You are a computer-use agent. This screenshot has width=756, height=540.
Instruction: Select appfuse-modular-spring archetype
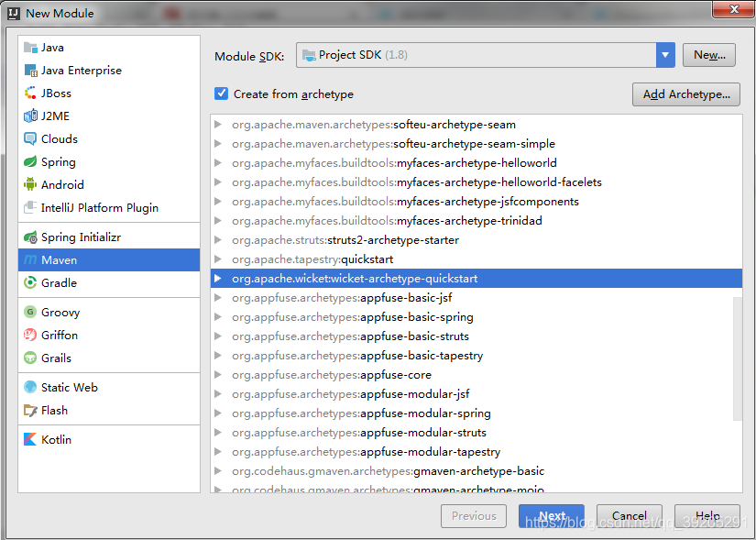pos(477,413)
